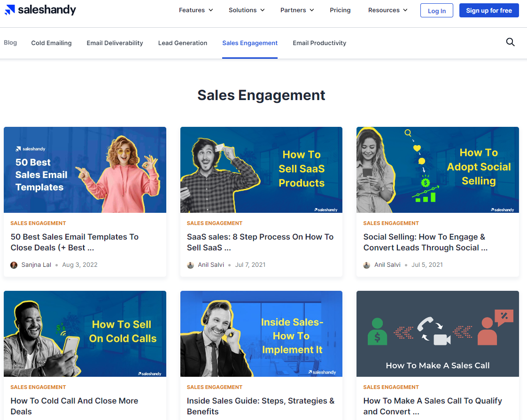Click Sales Engagement label above 50 Best Templates
This screenshot has width=527, height=420.
coord(39,223)
